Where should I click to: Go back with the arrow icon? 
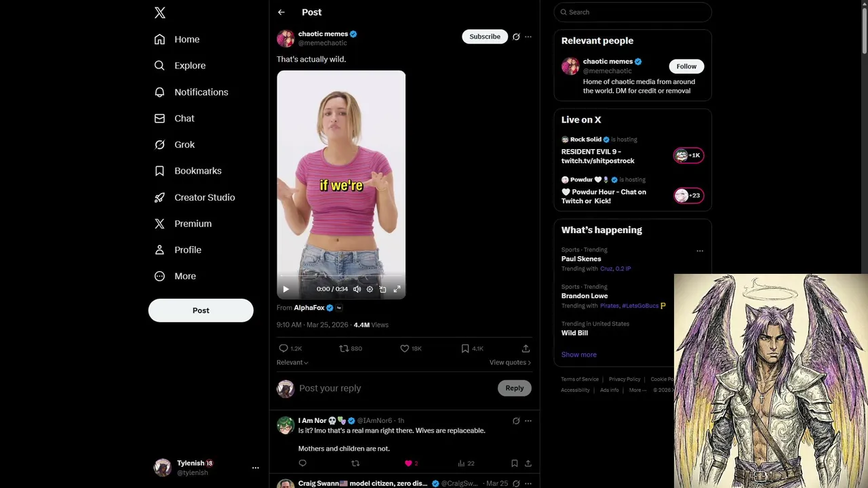tap(281, 12)
